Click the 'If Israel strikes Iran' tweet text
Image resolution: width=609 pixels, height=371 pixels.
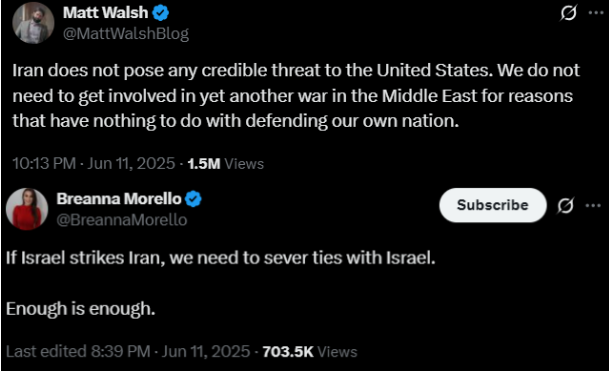coord(221,258)
